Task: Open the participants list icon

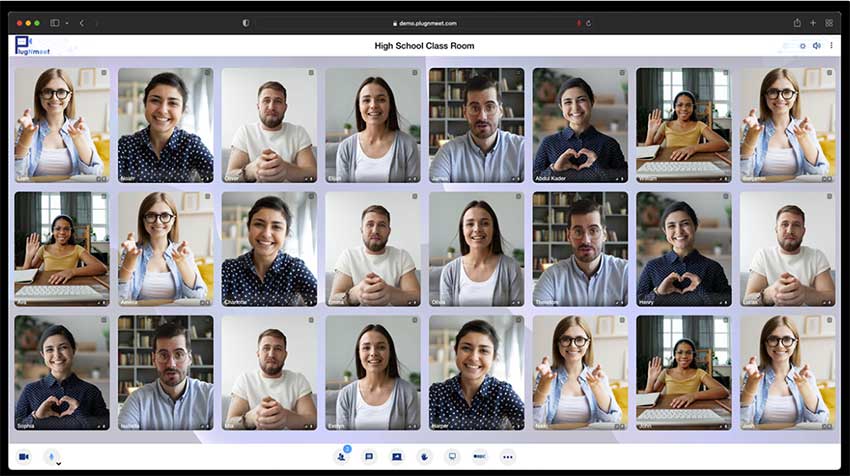Action: [341, 457]
